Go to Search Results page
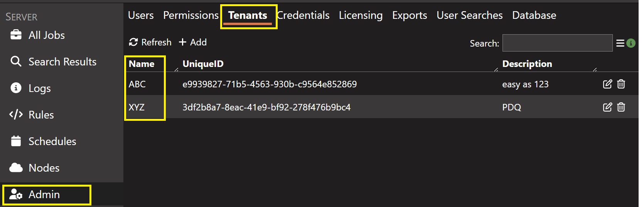Viewport: 644px width, 207px height. pos(62,62)
